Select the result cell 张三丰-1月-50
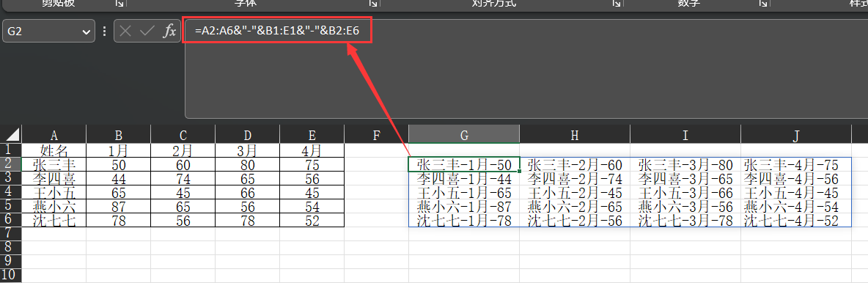The height and width of the screenshot is (283, 868). coord(464,164)
